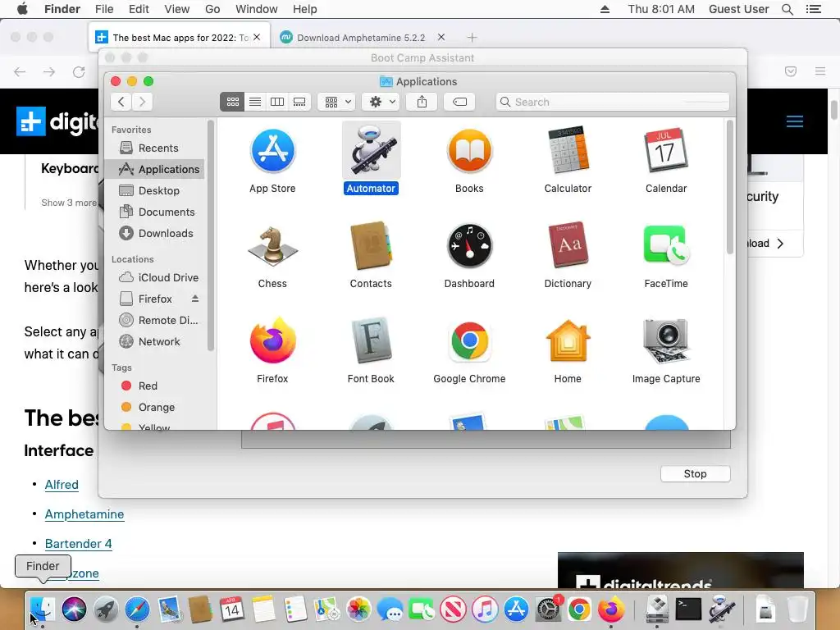Select the Home app icon
This screenshot has width=840, height=630.
[568, 340]
